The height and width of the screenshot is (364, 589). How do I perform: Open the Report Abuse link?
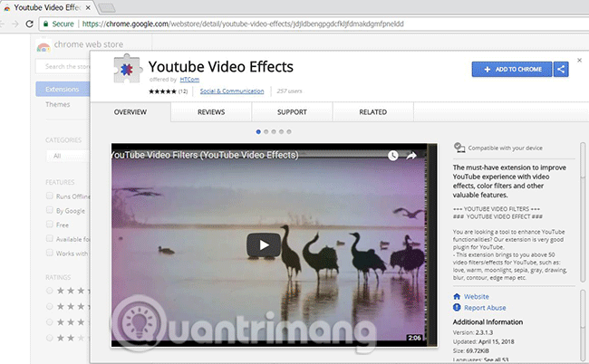(485, 308)
